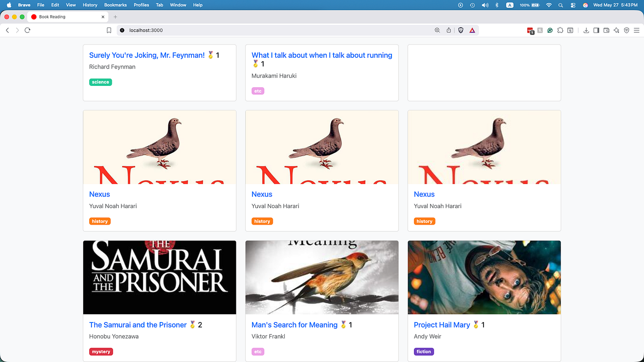The height and width of the screenshot is (362, 644).
Task: Open What I talk about when I talk about running
Action: (x=322, y=55)
